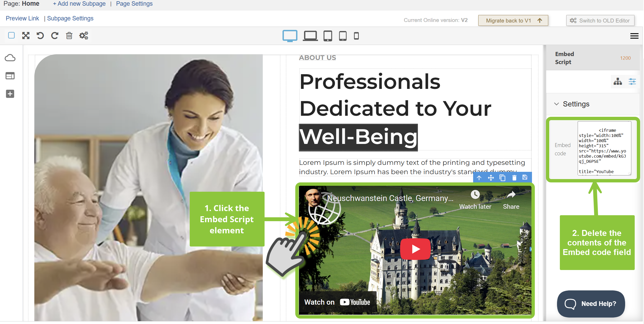Collapse the Settings section chevron
The image size is (644, 324).
pos(557,104)
